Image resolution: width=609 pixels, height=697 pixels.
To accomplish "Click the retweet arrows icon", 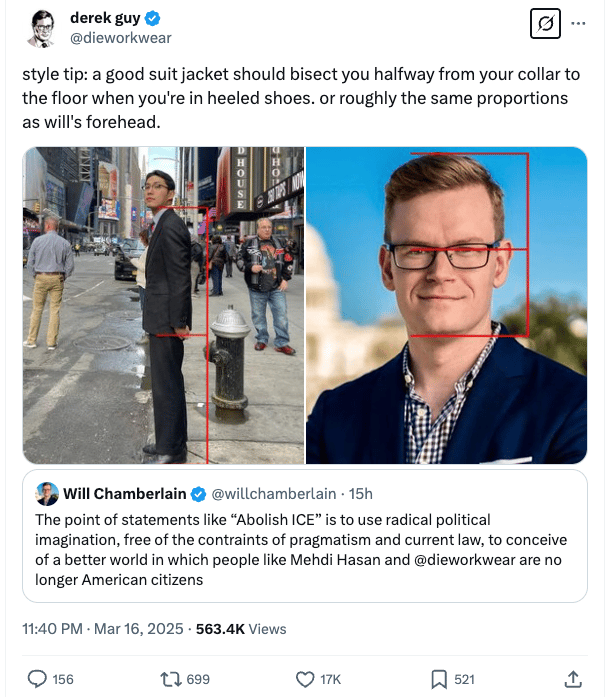I will coord(171,679).
